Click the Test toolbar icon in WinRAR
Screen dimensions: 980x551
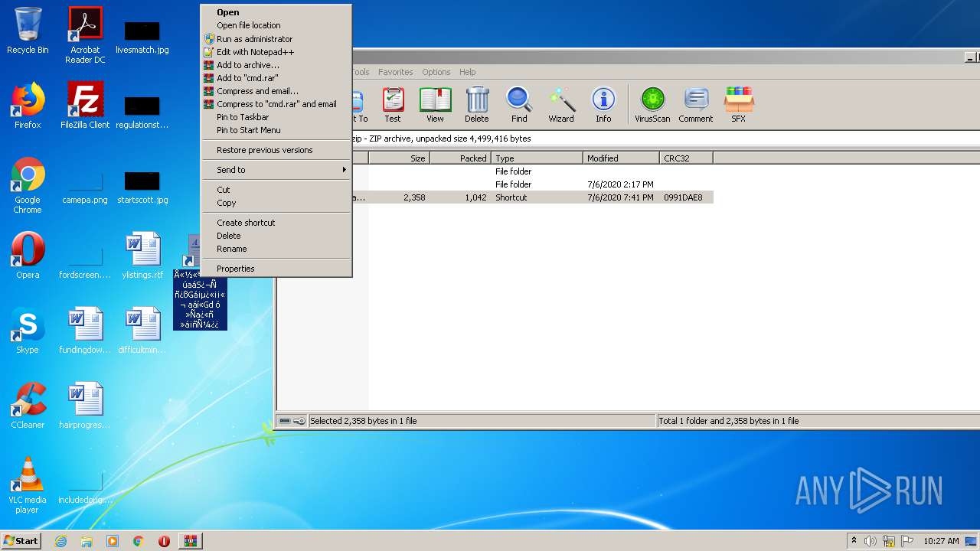[x=393, y=105]
